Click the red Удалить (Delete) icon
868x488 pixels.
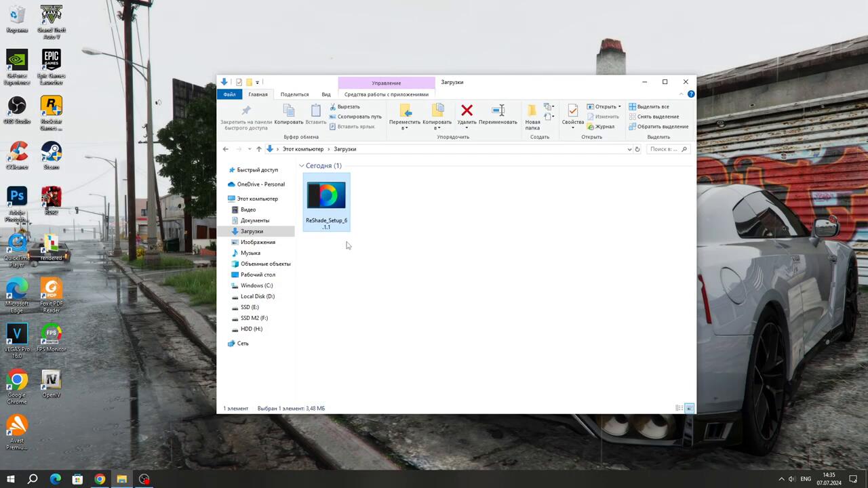tap(467, 111)
